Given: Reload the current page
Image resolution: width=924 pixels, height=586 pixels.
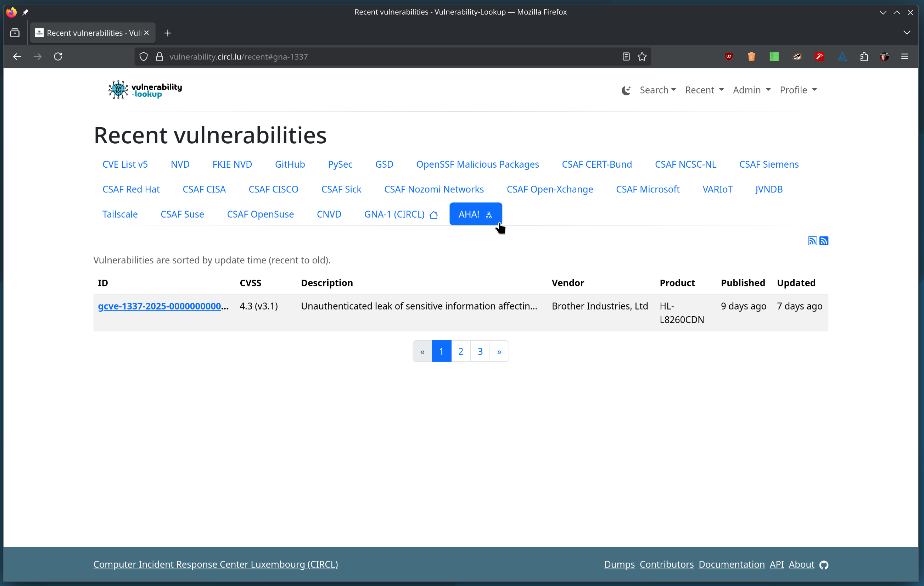Looking at the screenshot, I should 58,57.
